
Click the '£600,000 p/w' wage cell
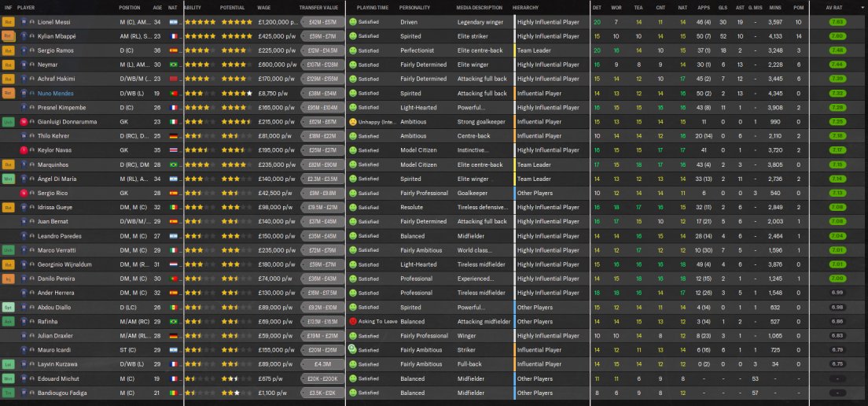click(x=275, y=65)
